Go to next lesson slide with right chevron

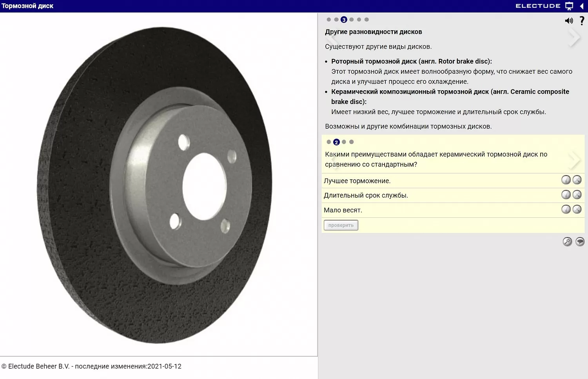point(574,38)
